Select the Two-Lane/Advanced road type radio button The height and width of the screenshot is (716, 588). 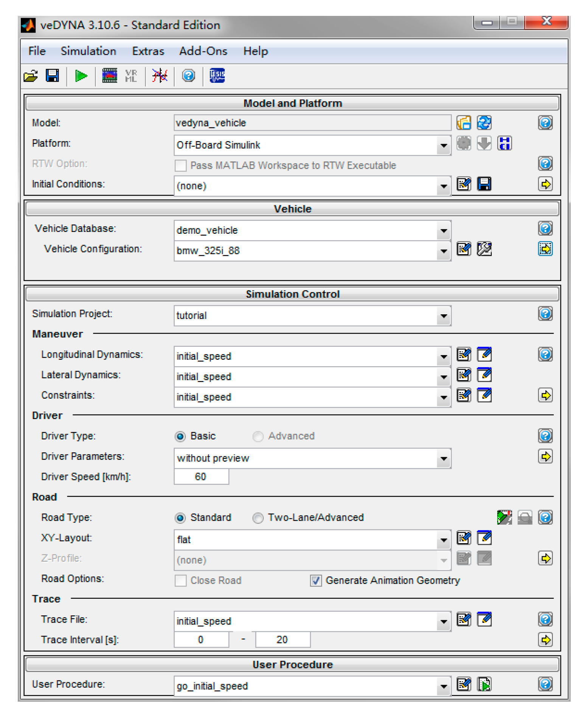click(x=258, y=518)
